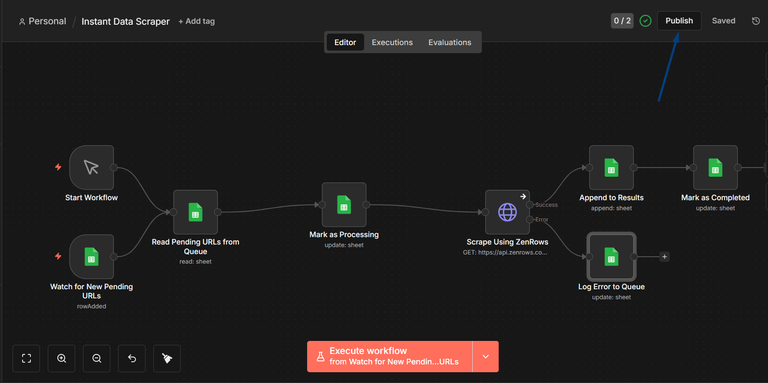768x383 pixels.
Task: Click 'Mark as Completed' label text
Action: point(715,198)
